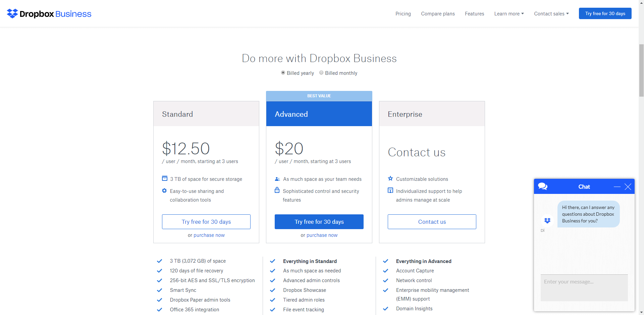The image size is (644, 315).
Task: Click Contact us button under Enterprise
Action: pos(432,222)
